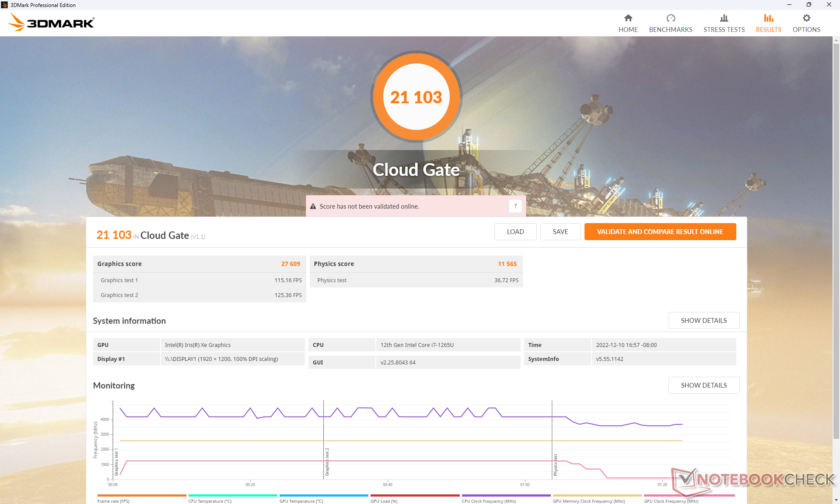Show details for the Monitoring section
The image size is (840, 504).
tap(703, 385)
